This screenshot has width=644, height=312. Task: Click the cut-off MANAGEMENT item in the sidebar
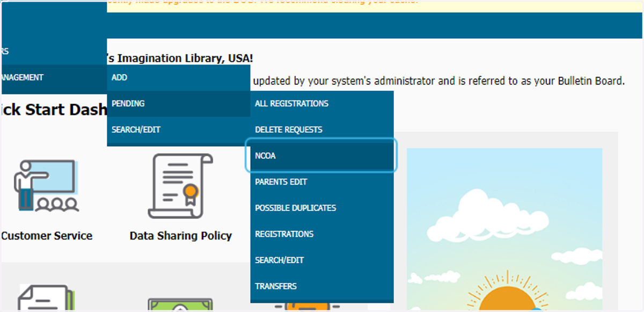(54, 78)
